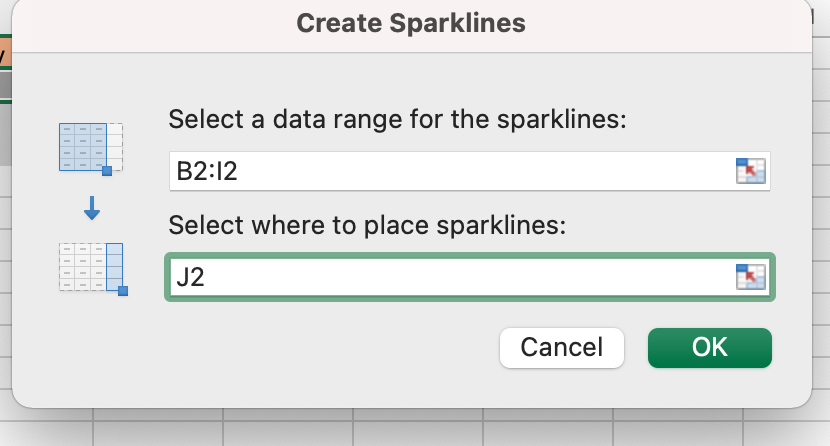Screen dimensions: 830x446
Task: Click the 'Select a data range' label
Action: point(397,120)
